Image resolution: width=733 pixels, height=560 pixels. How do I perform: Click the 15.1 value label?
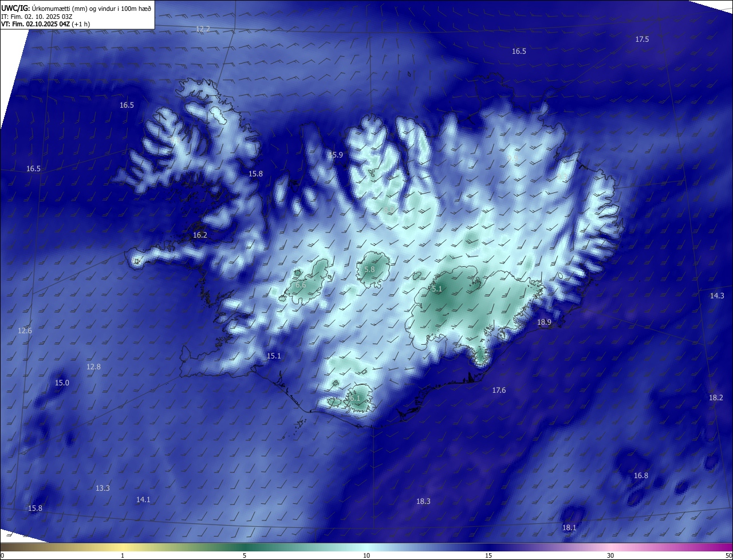274,356
